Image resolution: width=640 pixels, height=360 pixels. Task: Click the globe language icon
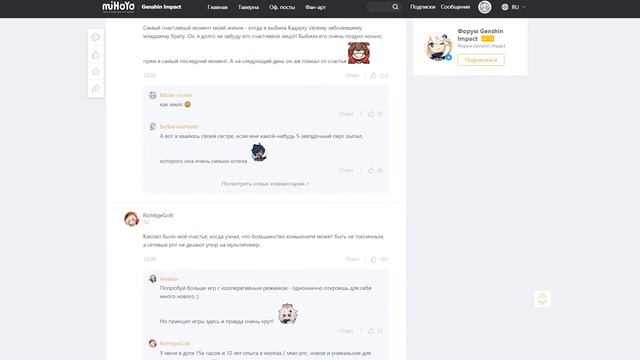pyautogui.click(x=505, y=7)
